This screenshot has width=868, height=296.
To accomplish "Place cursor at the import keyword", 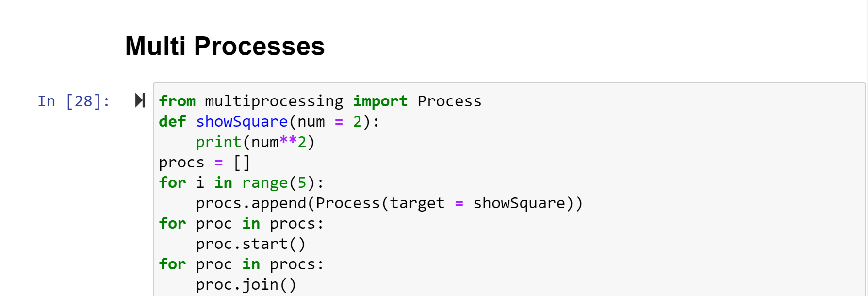I will 380,101.
